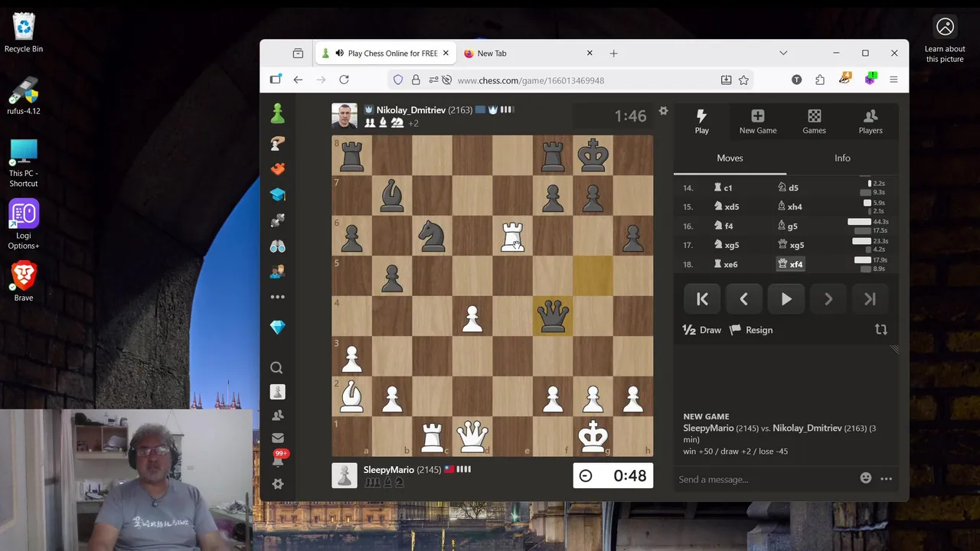
Task: Bookmark this page with star icon
Action: (743, 80)
